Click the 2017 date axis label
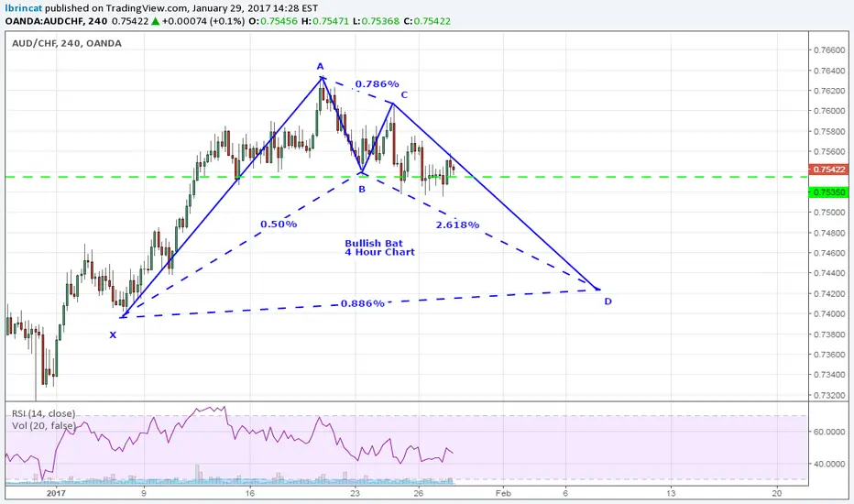 click(56, 493)
